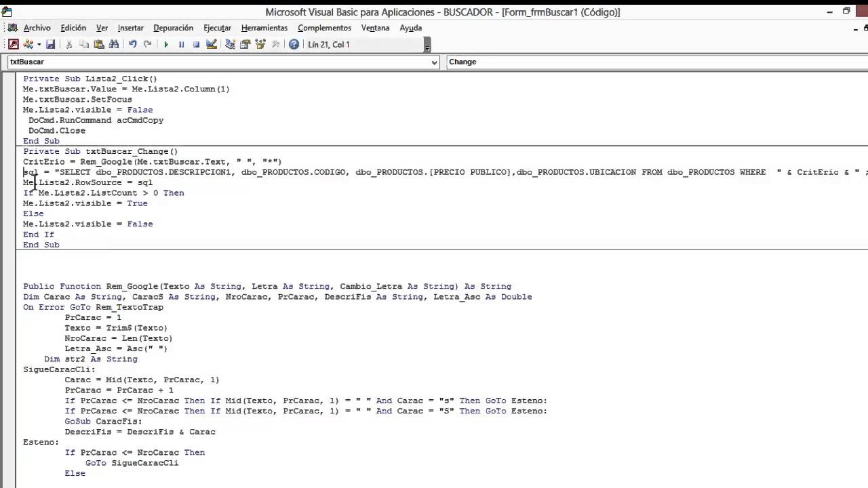
Task: Open the Insert Module dropdown arrow
Action: (39, 44)
